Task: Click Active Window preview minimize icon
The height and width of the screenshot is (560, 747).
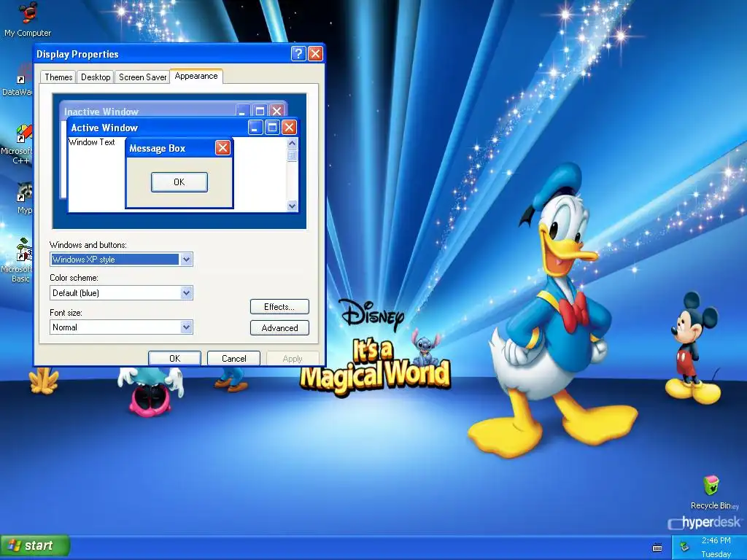Action: click(x=255, y=127)
